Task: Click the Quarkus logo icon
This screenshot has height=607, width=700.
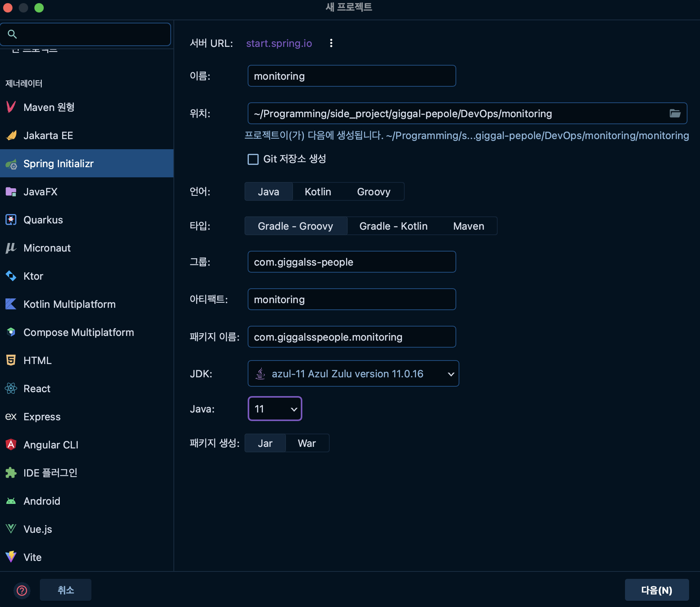Action: point(11,220)
